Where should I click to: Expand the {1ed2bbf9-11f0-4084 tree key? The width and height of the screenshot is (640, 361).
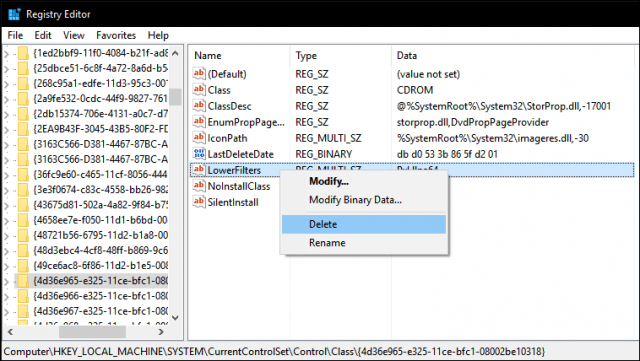[7, 54]
